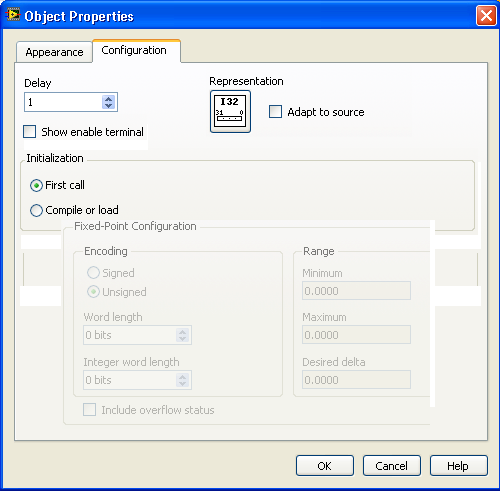Click the Minimum range value field
Viewport: 500px width, 493px height.
pyautogui.click(x=356, y=291)
